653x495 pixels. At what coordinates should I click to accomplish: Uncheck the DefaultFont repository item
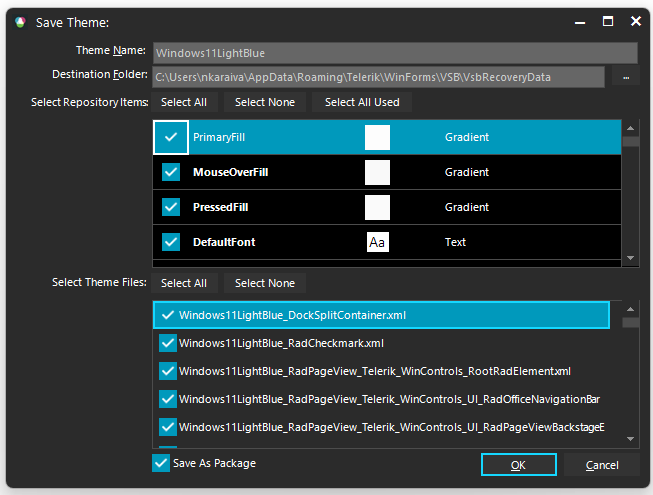171,242
